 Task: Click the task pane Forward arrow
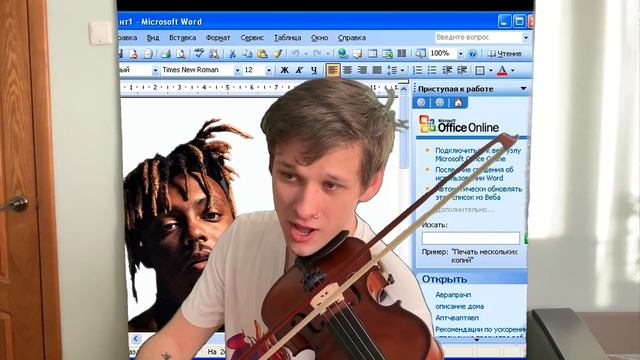[x=440, y=102]
